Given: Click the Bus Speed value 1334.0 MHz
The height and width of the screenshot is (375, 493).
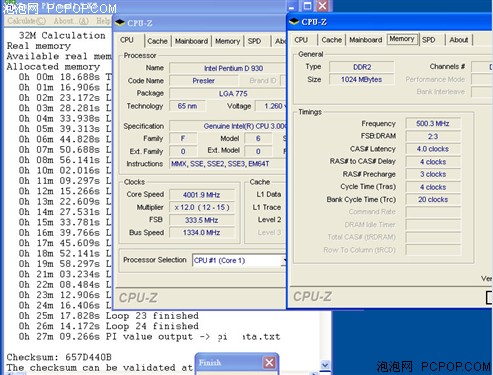Looking at the screenshot, I should click(201, 232).
